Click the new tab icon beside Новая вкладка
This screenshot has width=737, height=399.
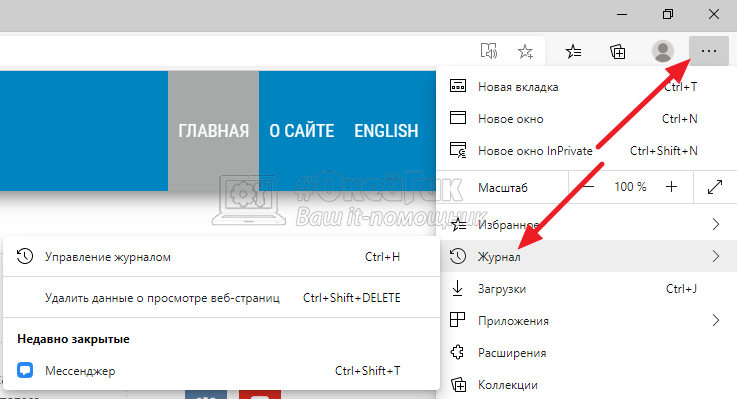(458, 86)
